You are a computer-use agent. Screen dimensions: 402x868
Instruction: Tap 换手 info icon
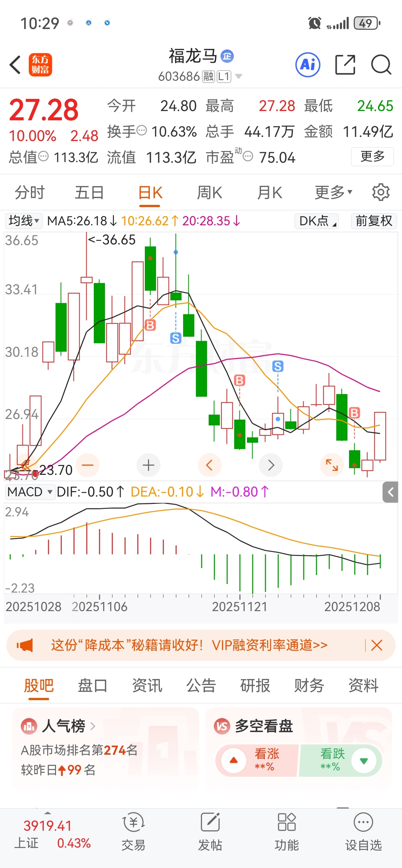tap(142, 130)
